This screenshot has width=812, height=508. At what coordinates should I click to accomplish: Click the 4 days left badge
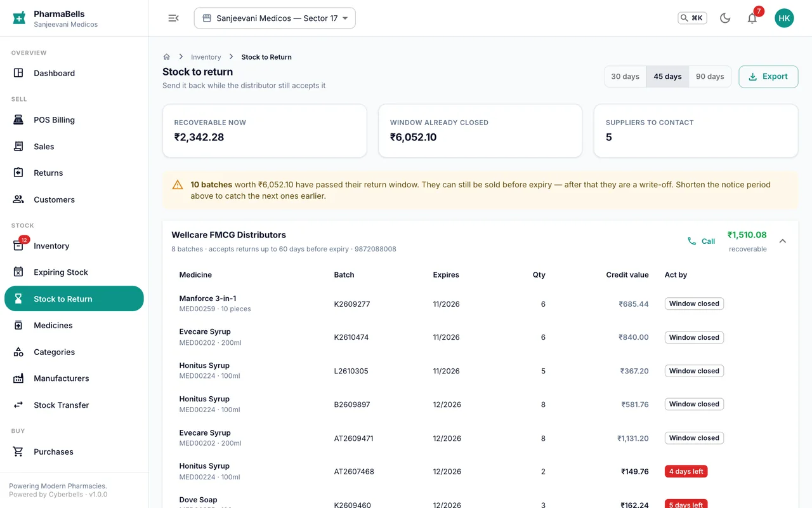[686, 472]
